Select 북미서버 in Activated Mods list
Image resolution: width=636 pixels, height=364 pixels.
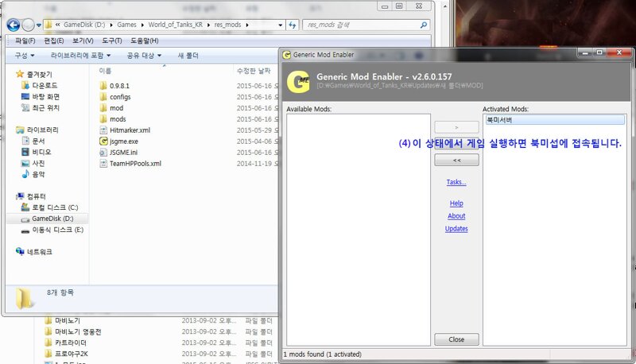[x=555, y=120]
